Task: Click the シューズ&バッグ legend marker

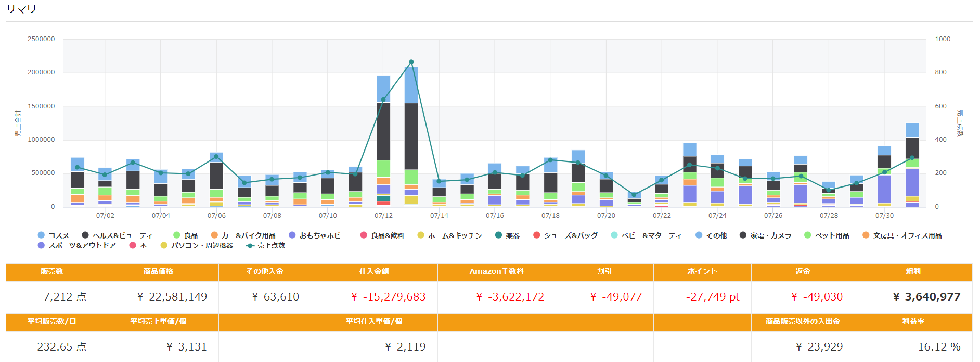Action: pyautogui.click(x=537, y=235)
